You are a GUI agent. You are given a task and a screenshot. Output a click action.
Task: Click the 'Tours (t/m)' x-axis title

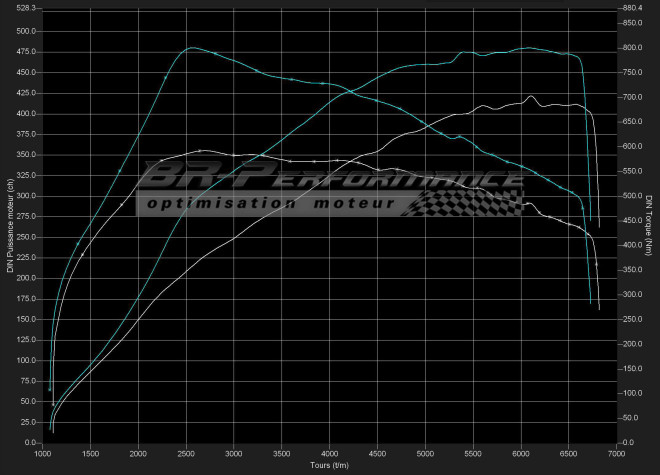click(329, 464)
